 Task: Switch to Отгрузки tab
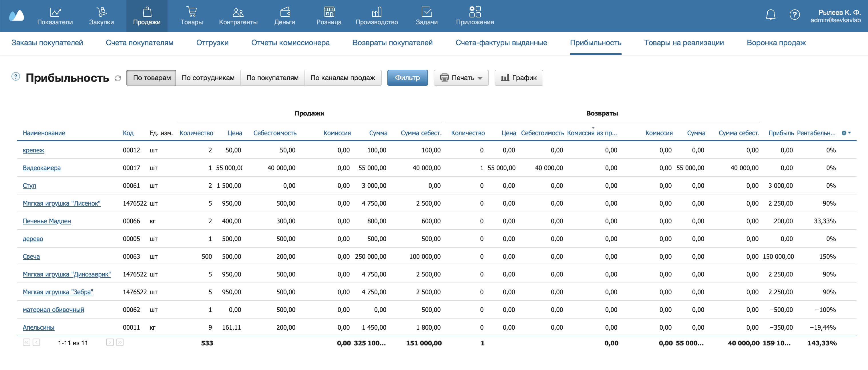pyautogui.click(x=212, y=43)
